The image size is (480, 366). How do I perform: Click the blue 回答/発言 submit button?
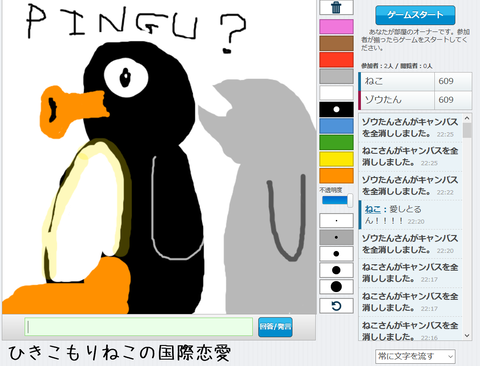pos(275,327)
